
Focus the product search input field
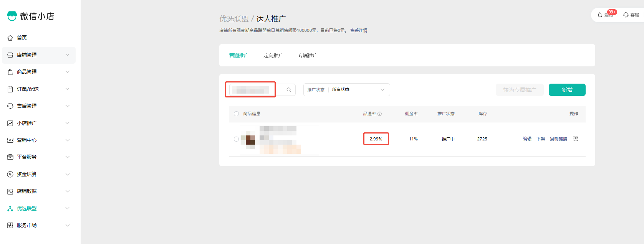click(253, 90)
